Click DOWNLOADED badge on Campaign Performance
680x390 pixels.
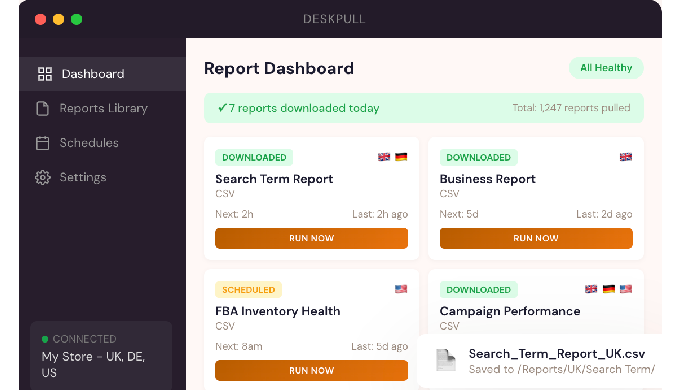click(x=479, y=289)
